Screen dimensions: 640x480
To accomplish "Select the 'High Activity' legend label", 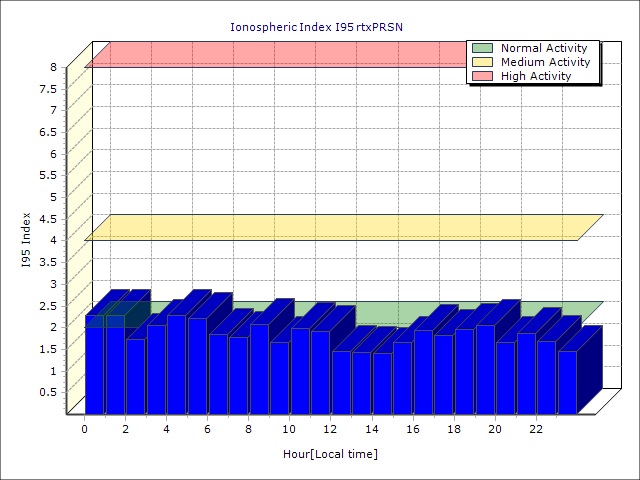I will [x=536, y=76].
